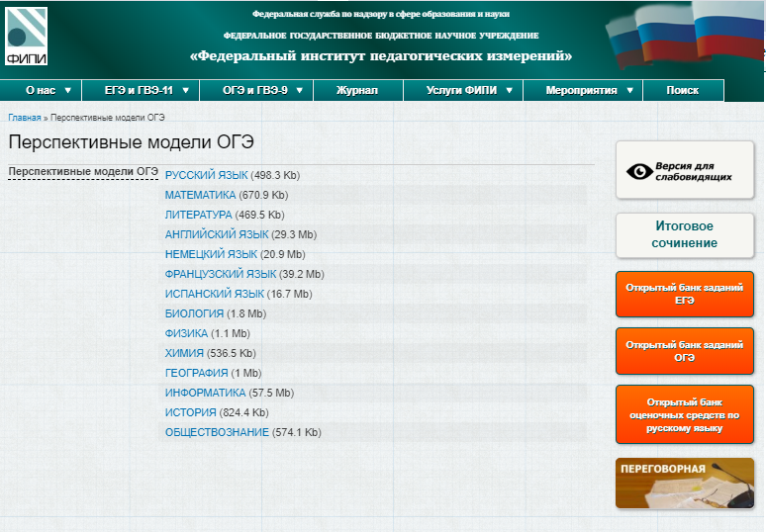Open the 'ЕГЭ и ГВЭ-11' menu item
Screen dimensions: 766x532
139,90
